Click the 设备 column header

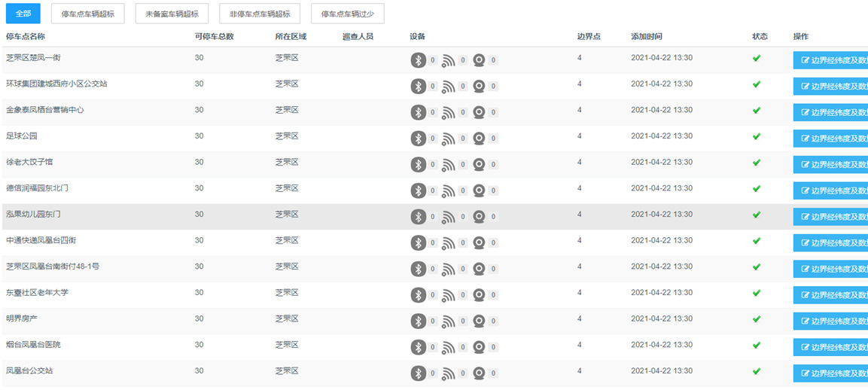point(417,37)
